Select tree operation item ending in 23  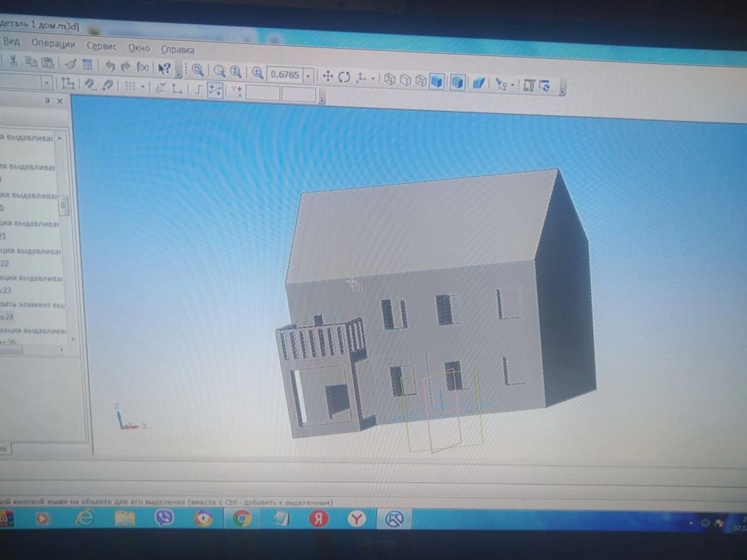pos(32,284)
